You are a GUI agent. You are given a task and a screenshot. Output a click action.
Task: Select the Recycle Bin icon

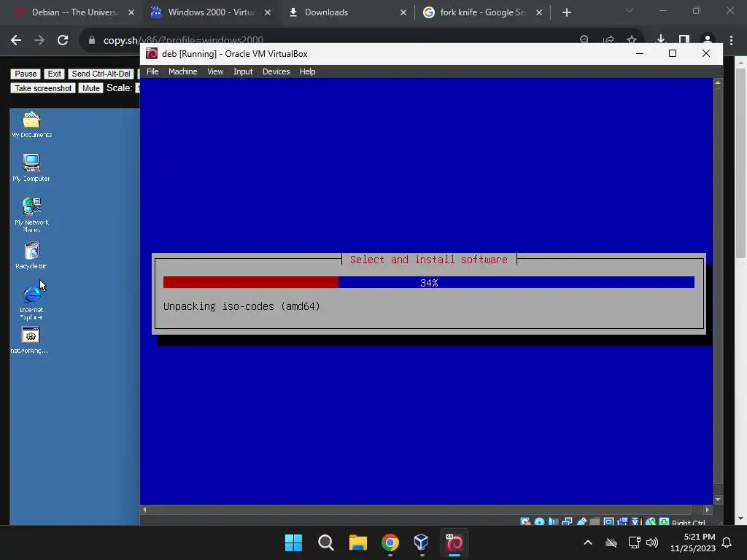click(31, 255)
